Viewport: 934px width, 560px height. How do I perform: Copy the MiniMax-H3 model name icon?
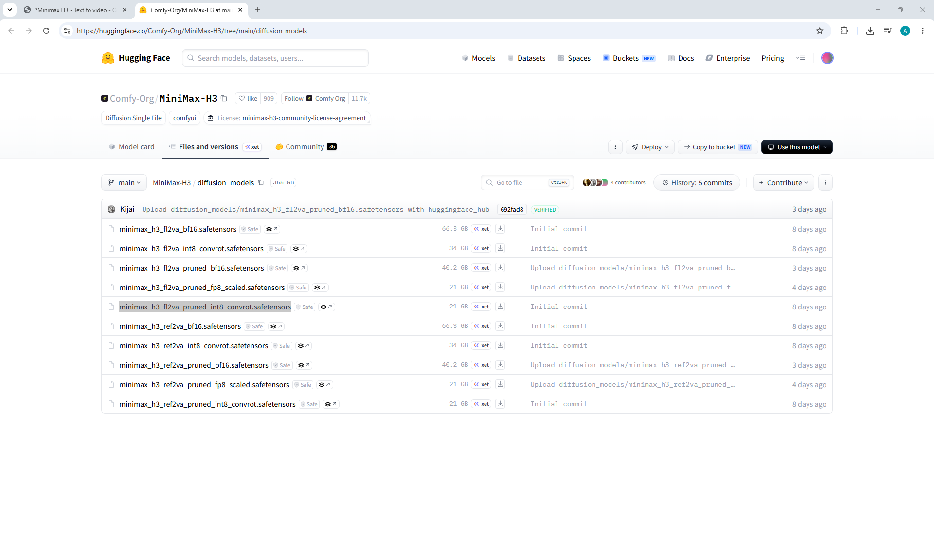(x=224, y=98)
